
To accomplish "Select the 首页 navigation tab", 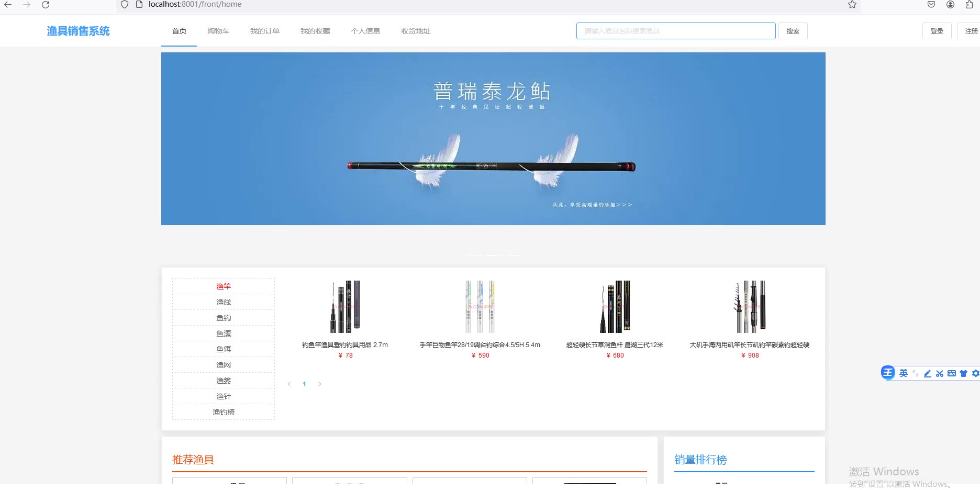I will click(179, 31).
